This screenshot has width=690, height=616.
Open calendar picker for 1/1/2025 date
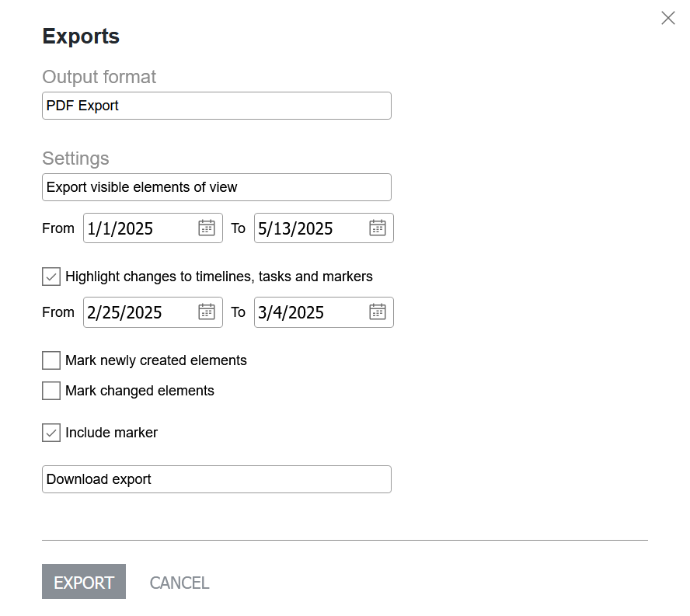pos(207,228)
